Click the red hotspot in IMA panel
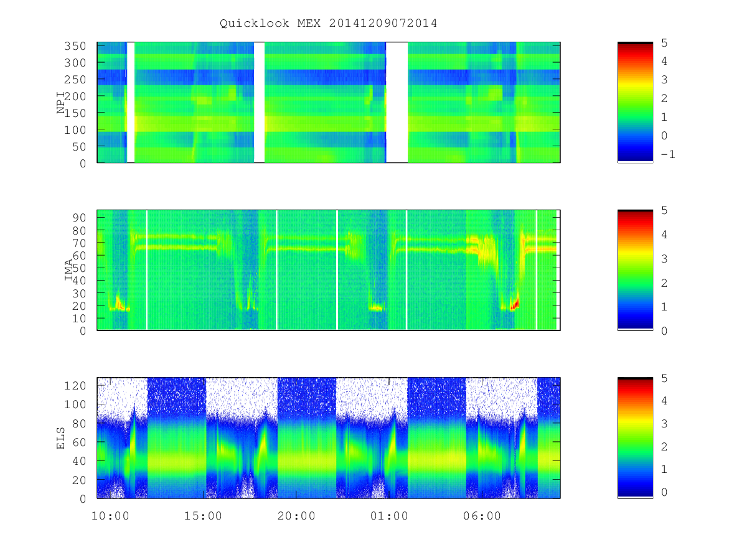This screenshot has width=747, height=560. pyautogui.click(x=514, y=304)
